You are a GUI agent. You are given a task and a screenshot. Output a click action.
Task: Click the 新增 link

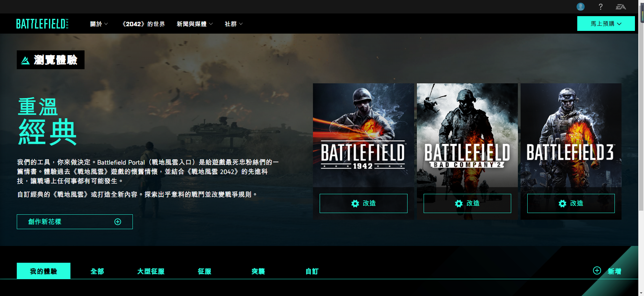tap(614, 271)
